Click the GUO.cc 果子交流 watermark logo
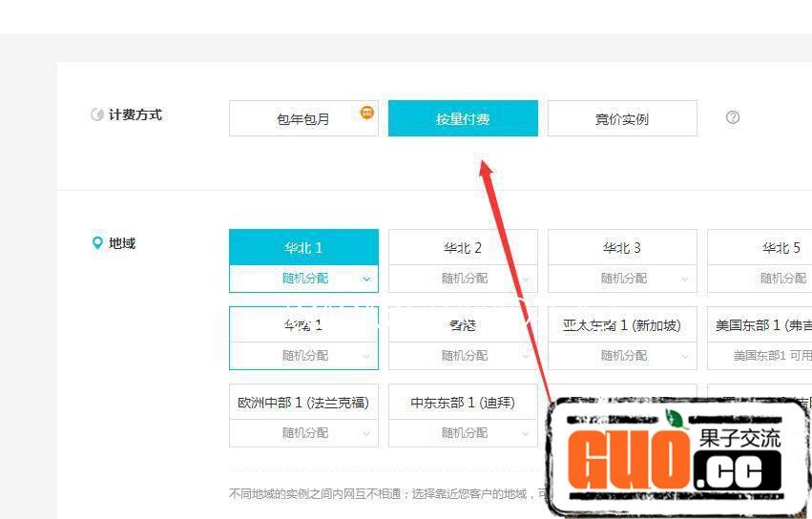 (679, 456)
